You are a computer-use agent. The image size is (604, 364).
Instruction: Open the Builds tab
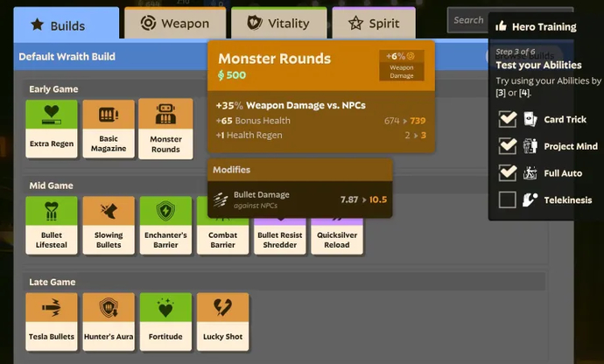click(68, 24)
